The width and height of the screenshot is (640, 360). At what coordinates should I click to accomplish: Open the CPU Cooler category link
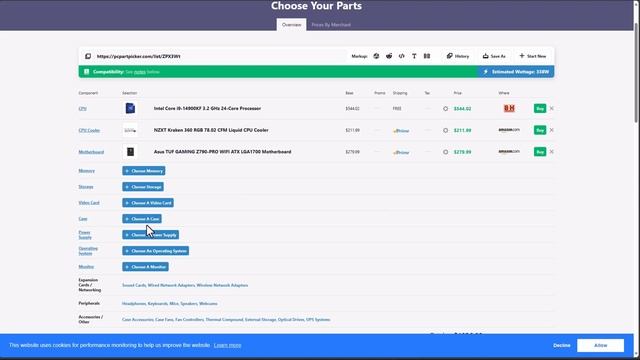[89, 130]
